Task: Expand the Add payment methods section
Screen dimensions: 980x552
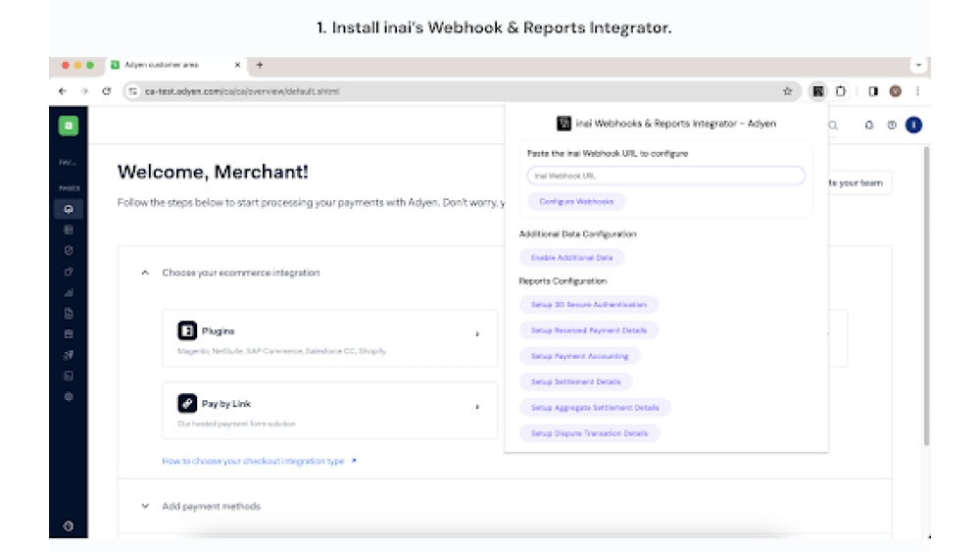Action: click(145, 506)
